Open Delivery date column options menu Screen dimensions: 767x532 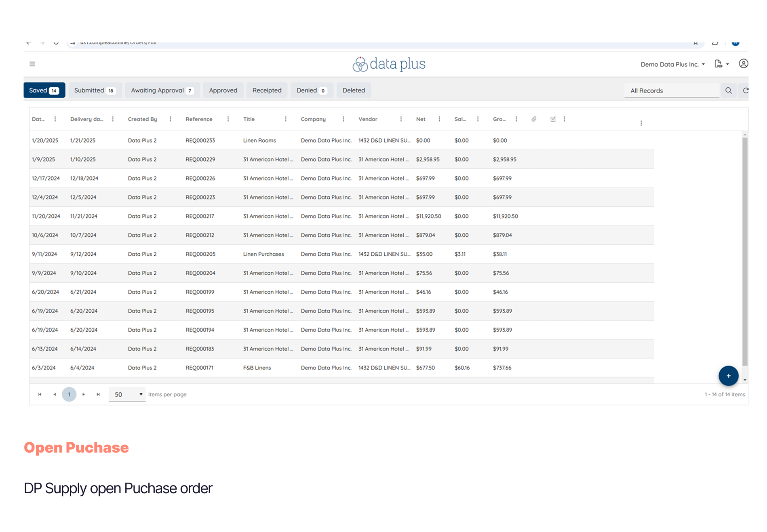pos(113,119)
